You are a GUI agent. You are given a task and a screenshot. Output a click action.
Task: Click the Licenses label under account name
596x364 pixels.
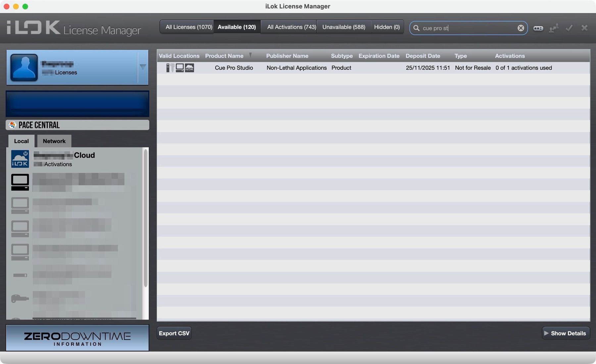coord(66,72)
